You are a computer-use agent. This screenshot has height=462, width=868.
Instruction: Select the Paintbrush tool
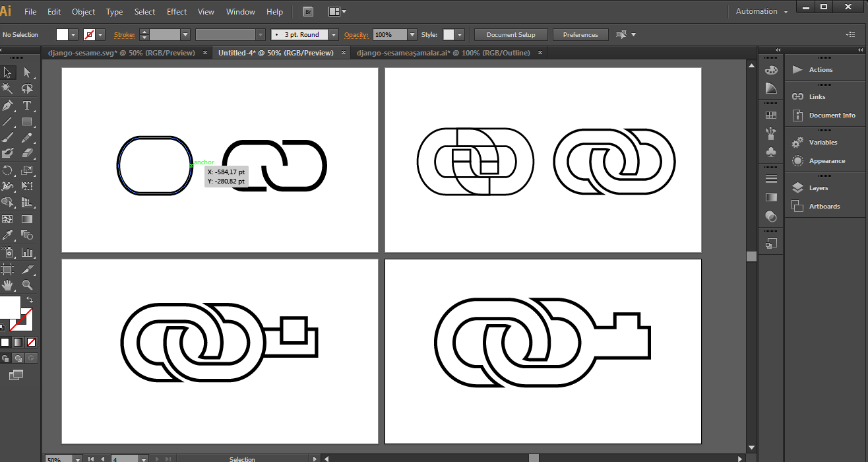[8, 138]
